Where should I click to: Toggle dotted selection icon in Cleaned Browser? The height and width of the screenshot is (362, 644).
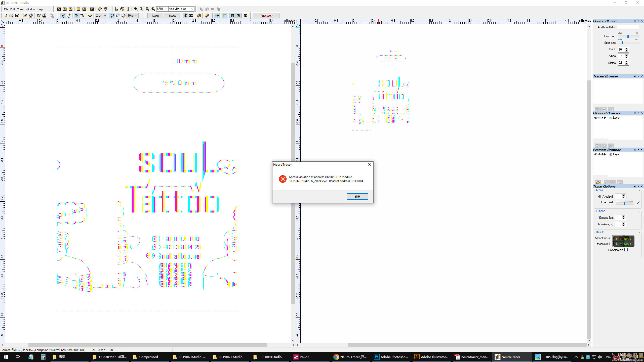599,118
